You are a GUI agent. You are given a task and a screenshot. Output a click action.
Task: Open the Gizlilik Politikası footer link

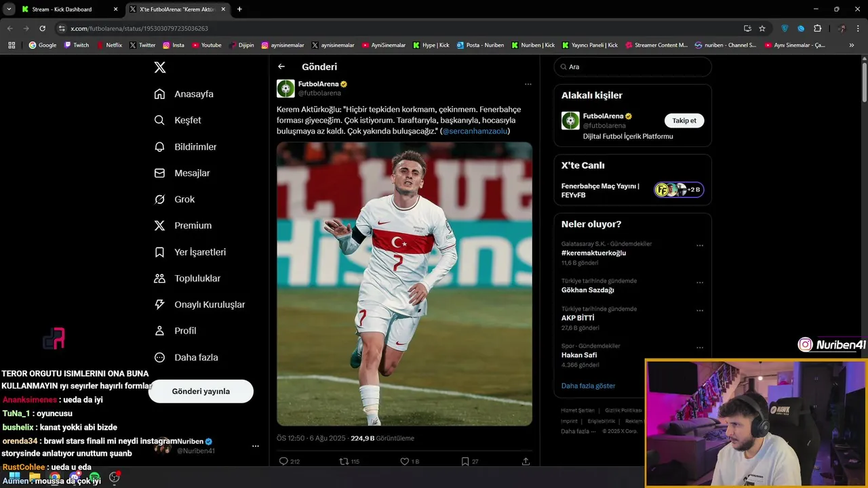coord(623,411)
